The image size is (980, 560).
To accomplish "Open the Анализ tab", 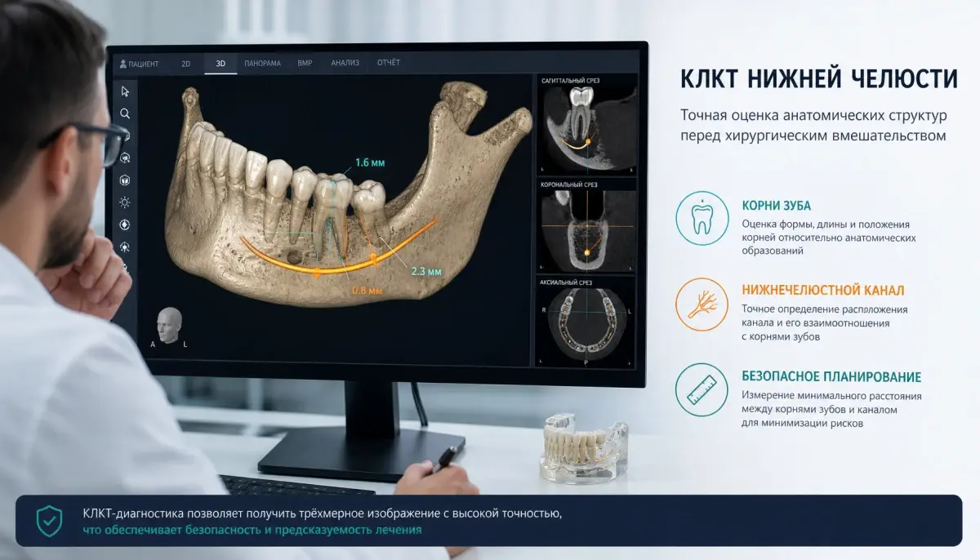I will pos(345,63).
